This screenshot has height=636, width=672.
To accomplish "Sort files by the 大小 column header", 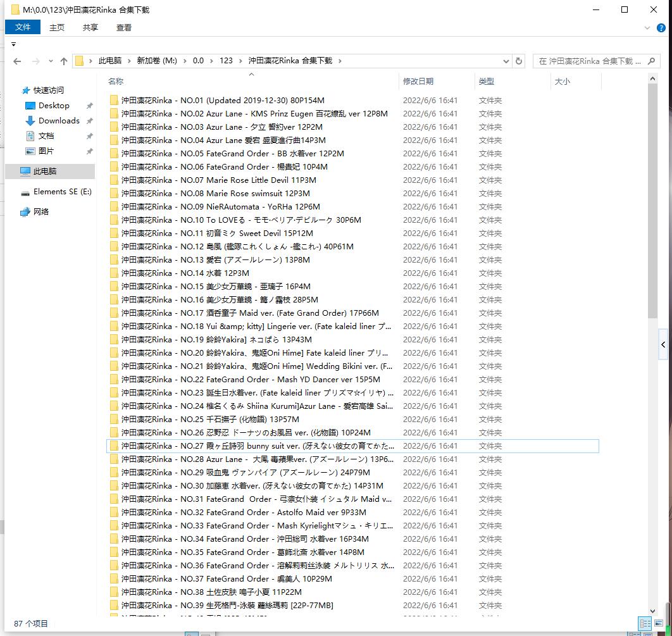I will [563, 82].
